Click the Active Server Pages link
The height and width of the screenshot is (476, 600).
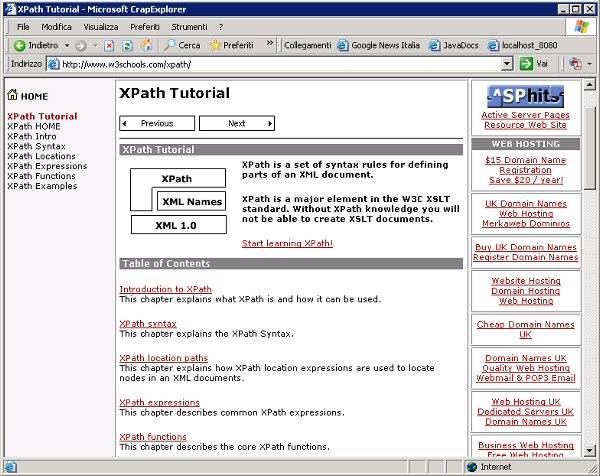point(525,115)
